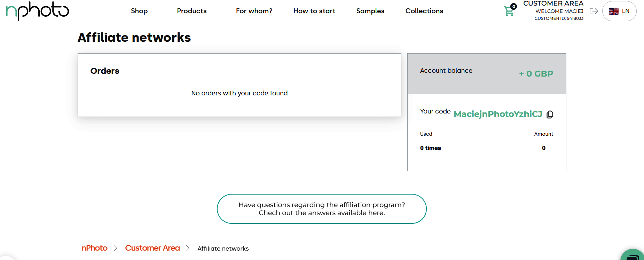Viewport: 644px width, 260px height.
Task: Open the For whom? menu
Action: 254,11
